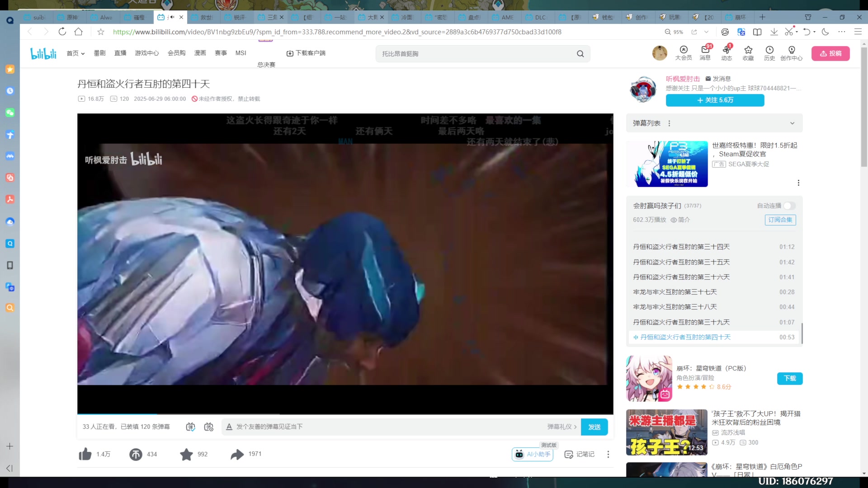Click 下载 button for 崩坏：星穹铁道
The image size is (868, 488).
click(x=790, y=379)
